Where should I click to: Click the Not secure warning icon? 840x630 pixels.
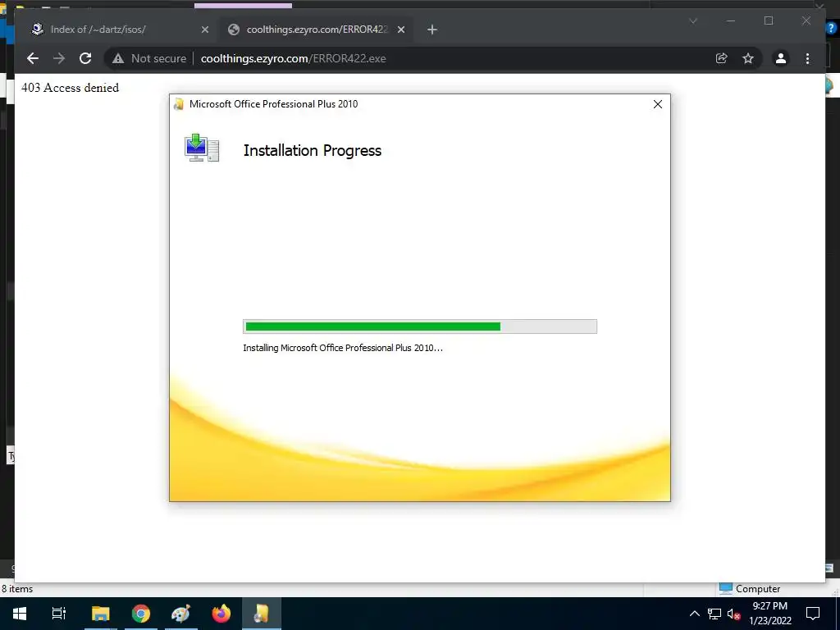pyautogui.click(x=118, y=58)
